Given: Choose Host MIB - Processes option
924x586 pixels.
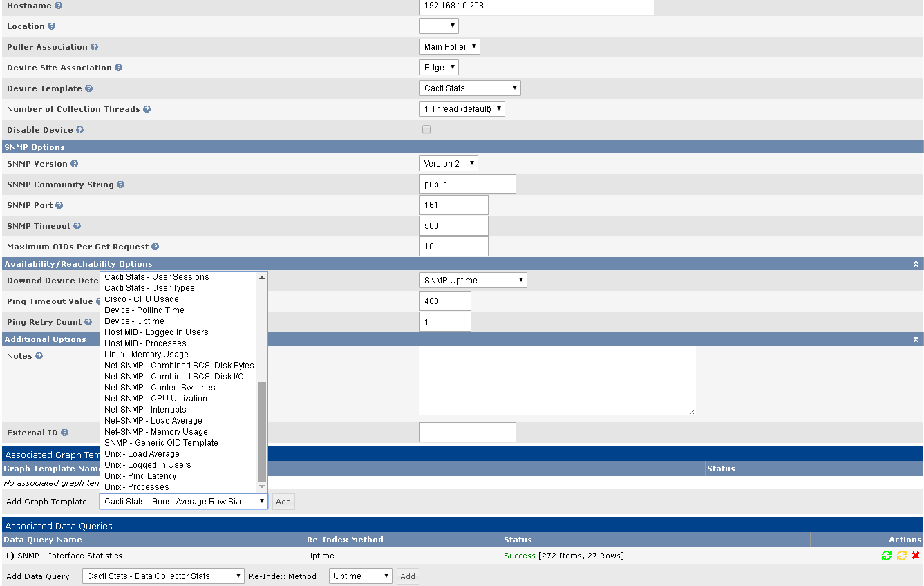Looking at the screenshot, I should click(178, 343).
